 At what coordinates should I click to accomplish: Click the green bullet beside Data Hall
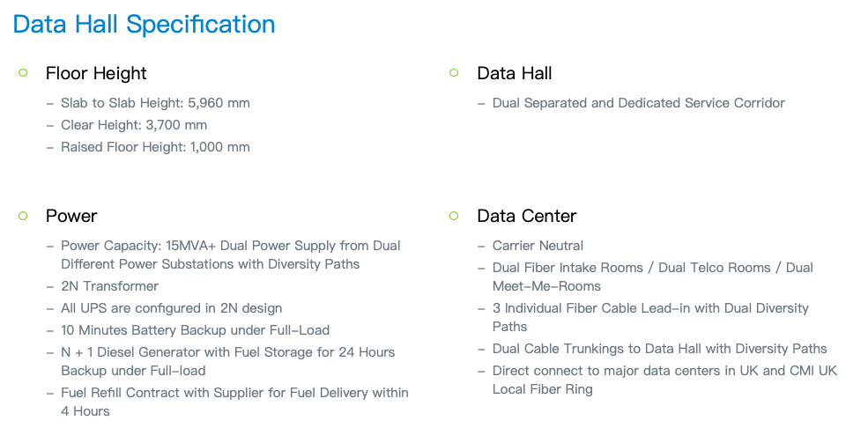click(454, 72)
